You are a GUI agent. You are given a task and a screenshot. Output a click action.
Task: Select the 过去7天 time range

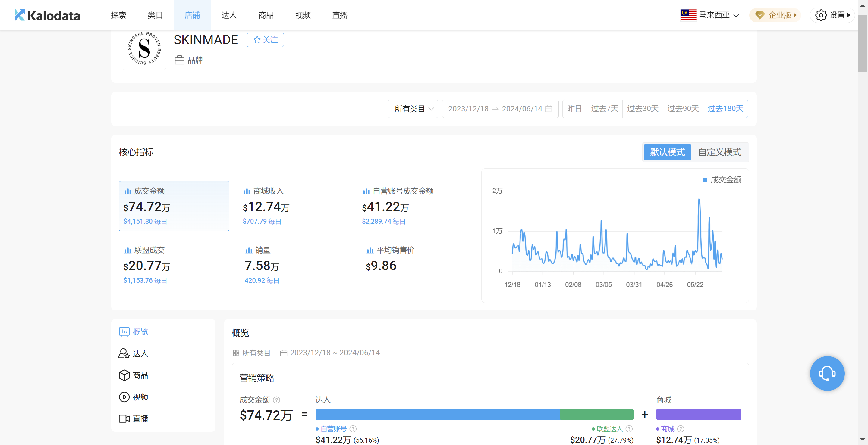click(604, 109)
